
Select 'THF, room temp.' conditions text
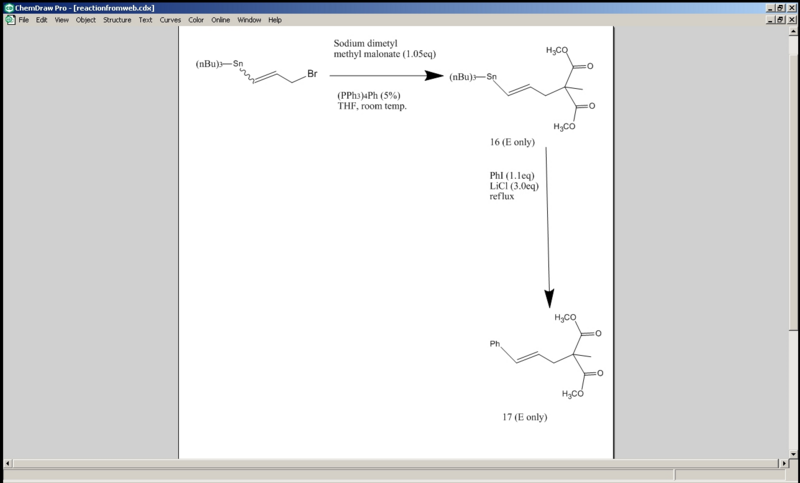[x=372, y=106]
